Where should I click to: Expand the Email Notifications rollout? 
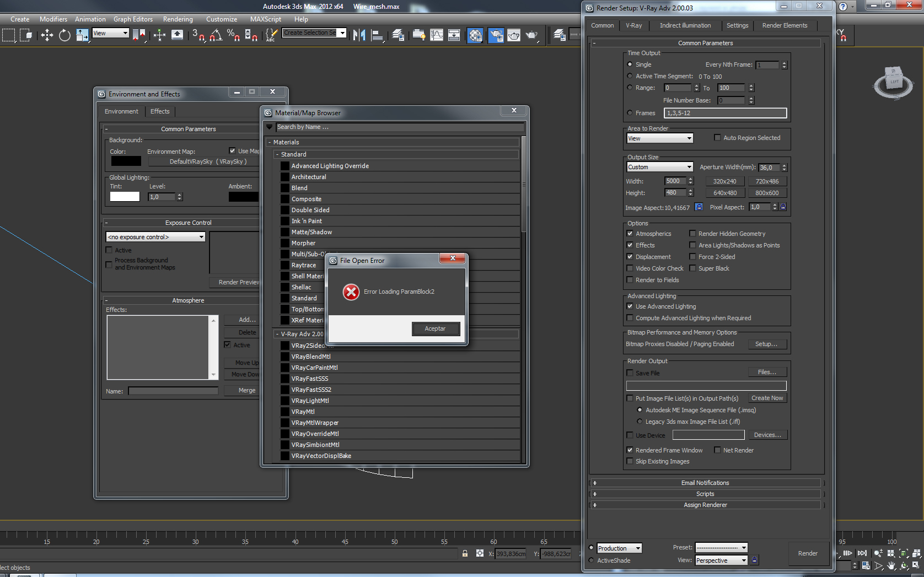click(x=705, y=483)
